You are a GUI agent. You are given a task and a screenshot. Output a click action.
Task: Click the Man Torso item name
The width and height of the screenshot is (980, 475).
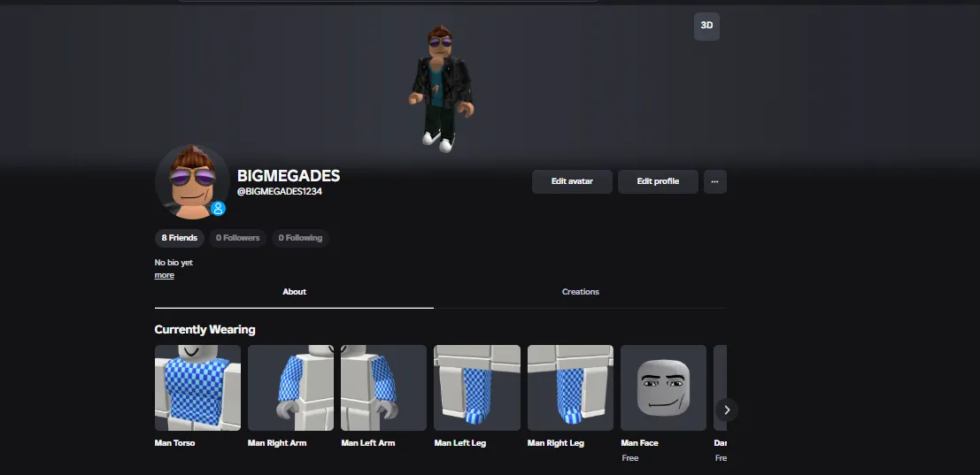click(x=174, y=443)
